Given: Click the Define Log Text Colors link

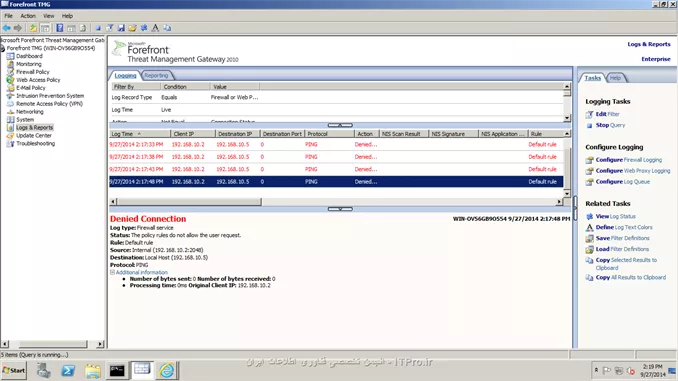Looking at the screenshot, I should (624, 227).
